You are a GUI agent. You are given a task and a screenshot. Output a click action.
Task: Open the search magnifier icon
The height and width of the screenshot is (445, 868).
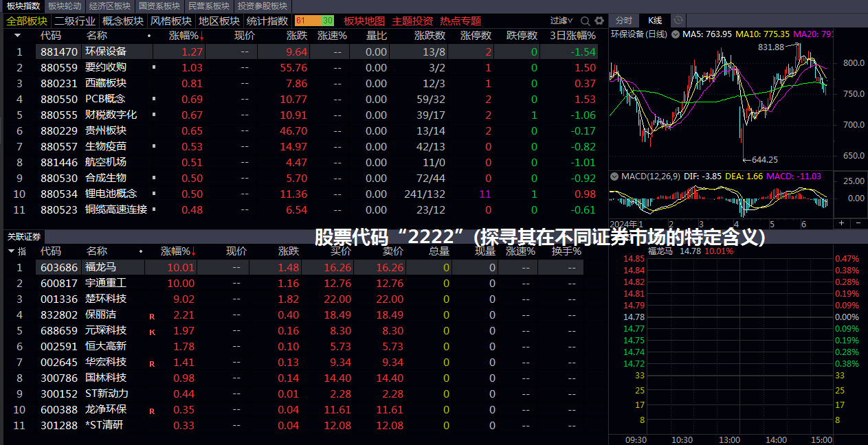coord(585,21)
